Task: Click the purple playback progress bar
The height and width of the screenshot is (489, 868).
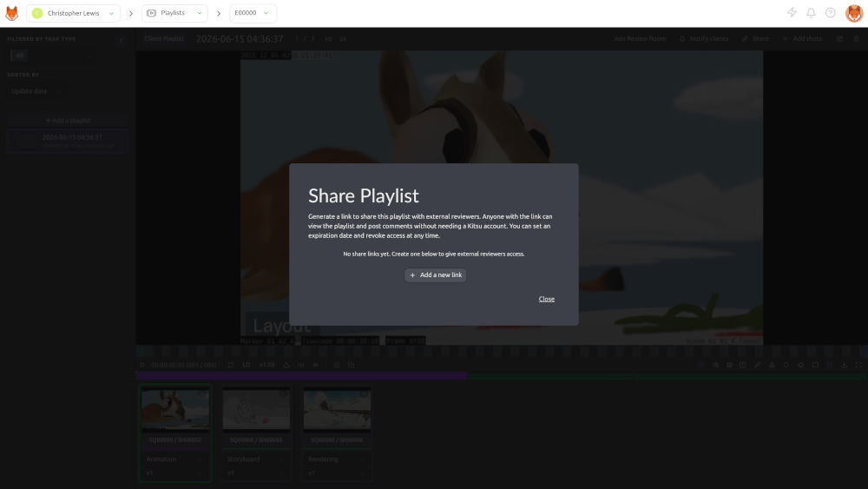Action: (x=301, y=376)
